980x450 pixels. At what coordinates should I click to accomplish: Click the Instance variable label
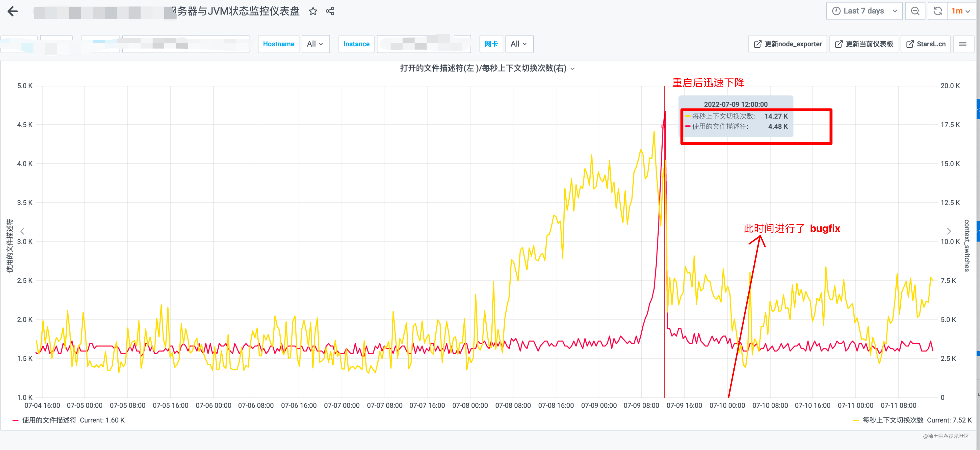[x=356, y=44]
